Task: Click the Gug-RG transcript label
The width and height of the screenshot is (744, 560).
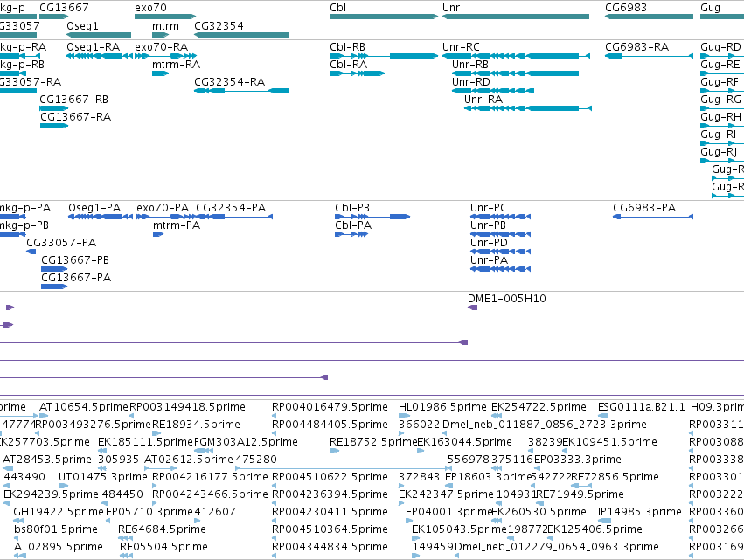Action: click(x=720, y=100)
